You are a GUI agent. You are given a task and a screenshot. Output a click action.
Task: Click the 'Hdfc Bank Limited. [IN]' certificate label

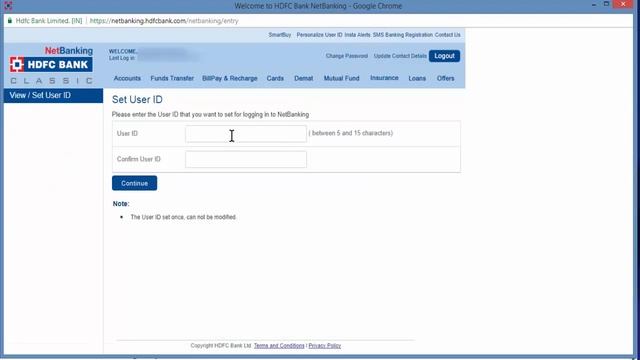(x=49, y=21)
